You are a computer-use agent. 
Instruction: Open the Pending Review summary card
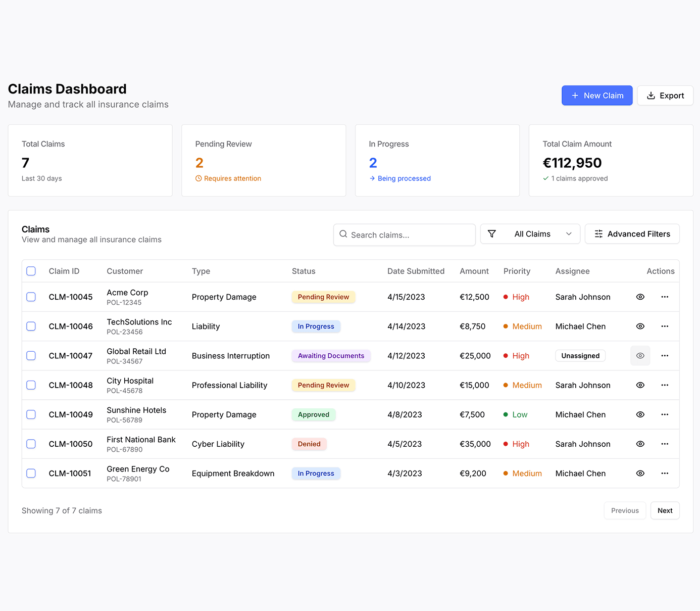pos(264,160)
